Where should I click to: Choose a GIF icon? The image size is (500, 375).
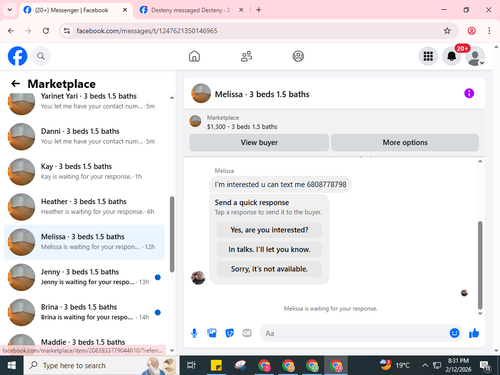point(247,333)
